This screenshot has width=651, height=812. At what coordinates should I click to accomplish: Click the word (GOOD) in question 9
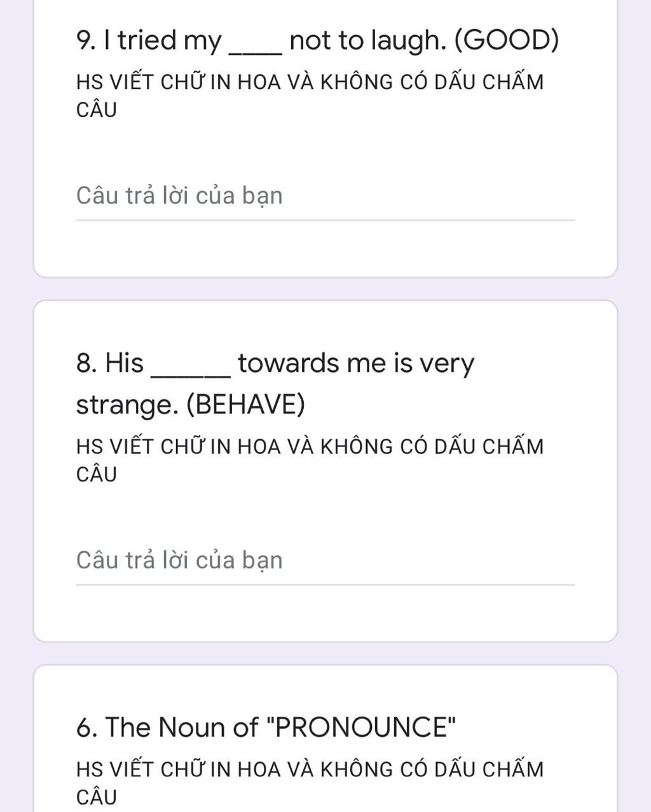click(506, 41)
